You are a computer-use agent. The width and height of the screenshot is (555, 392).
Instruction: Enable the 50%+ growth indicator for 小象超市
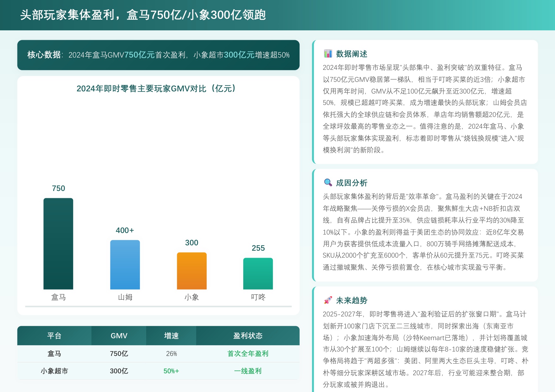click(x=171, y=371)
